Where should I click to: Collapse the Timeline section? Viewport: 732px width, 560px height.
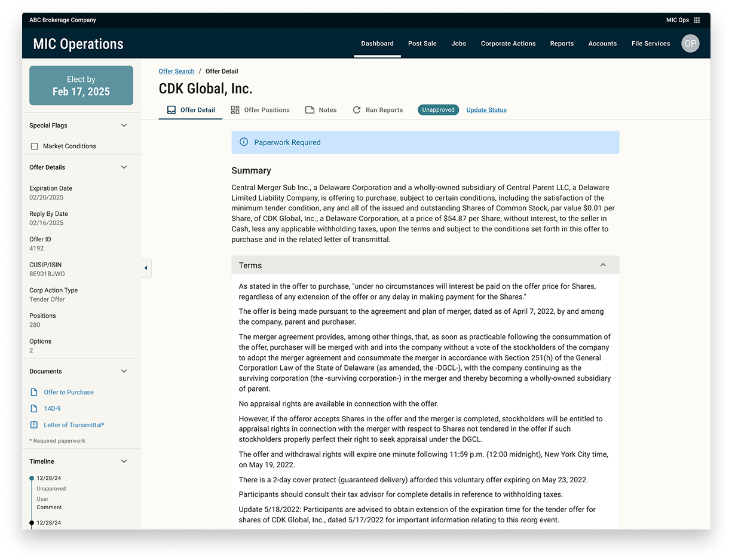coord(124,461)
